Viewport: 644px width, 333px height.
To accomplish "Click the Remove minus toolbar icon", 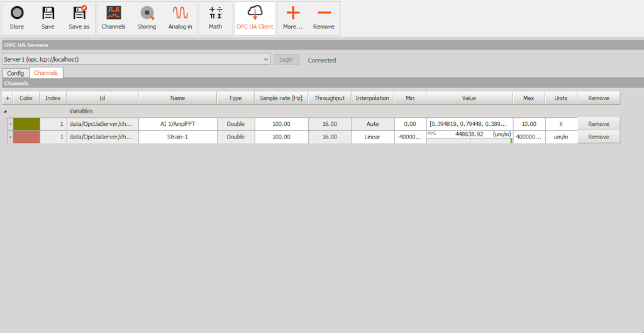I will [324, 13].
